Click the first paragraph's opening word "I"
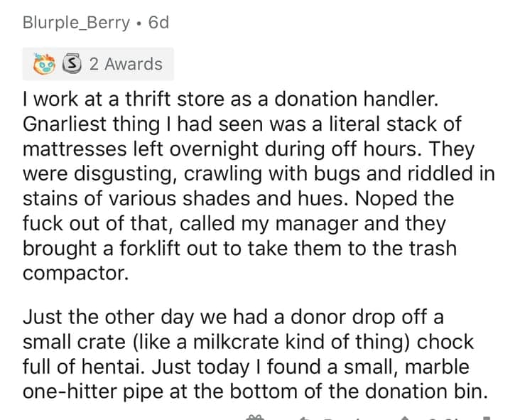This screenshot has width=520, height=420. click(x=26, y=98)
